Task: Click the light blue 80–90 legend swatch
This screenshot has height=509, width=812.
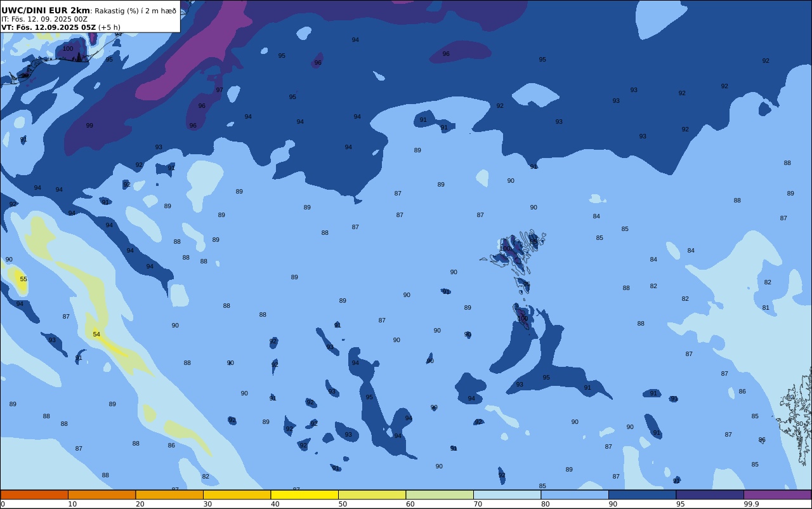Action: (575, 494)
